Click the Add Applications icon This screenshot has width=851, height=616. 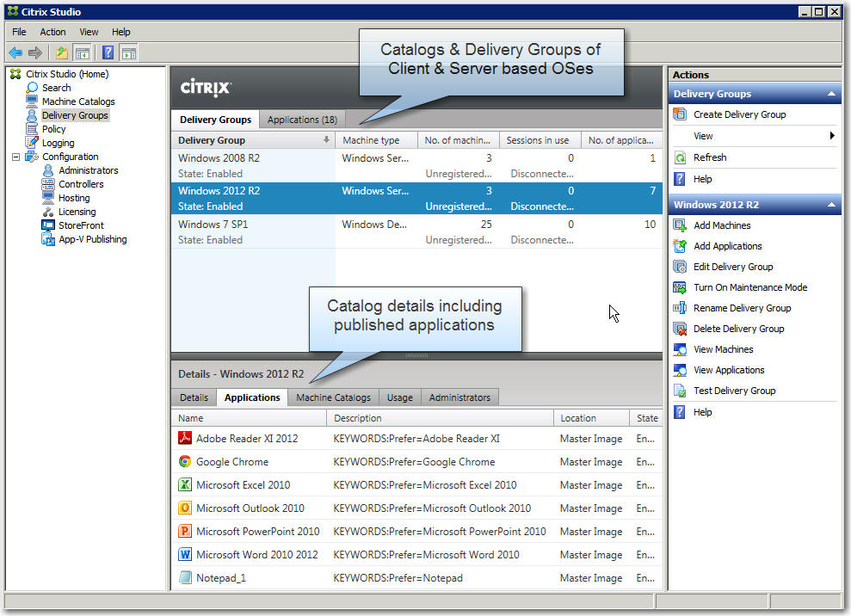tap(680, 246)
